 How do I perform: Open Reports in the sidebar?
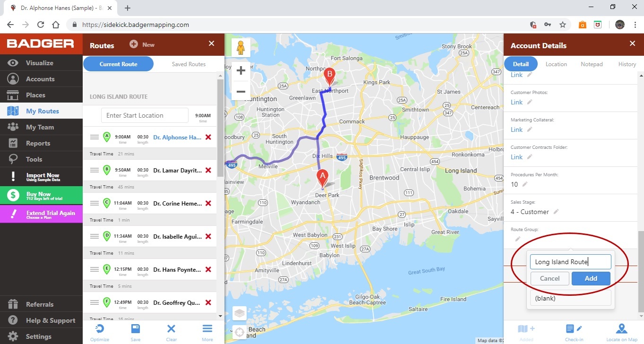tap(41, 143)
